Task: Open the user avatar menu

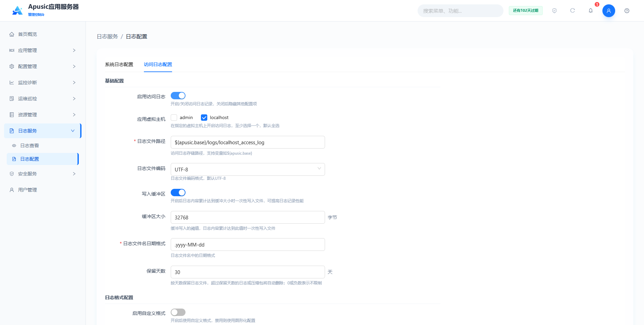Action: [x=608, y=11]
